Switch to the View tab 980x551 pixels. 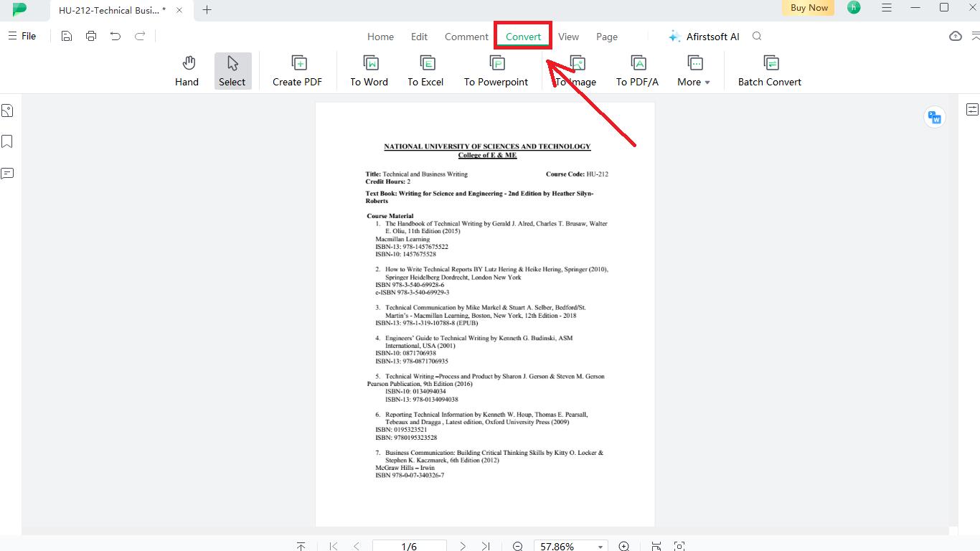pos(568,37)
